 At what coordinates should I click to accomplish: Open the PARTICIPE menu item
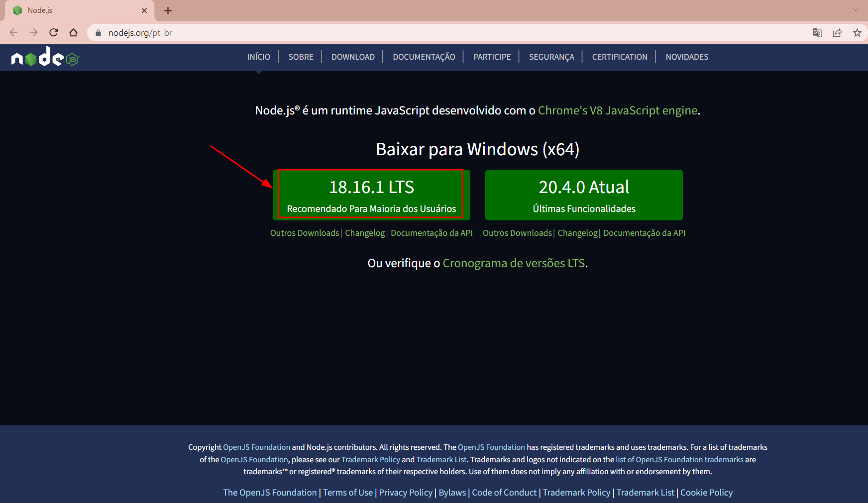pyautogui.click(x=492, y=57)
